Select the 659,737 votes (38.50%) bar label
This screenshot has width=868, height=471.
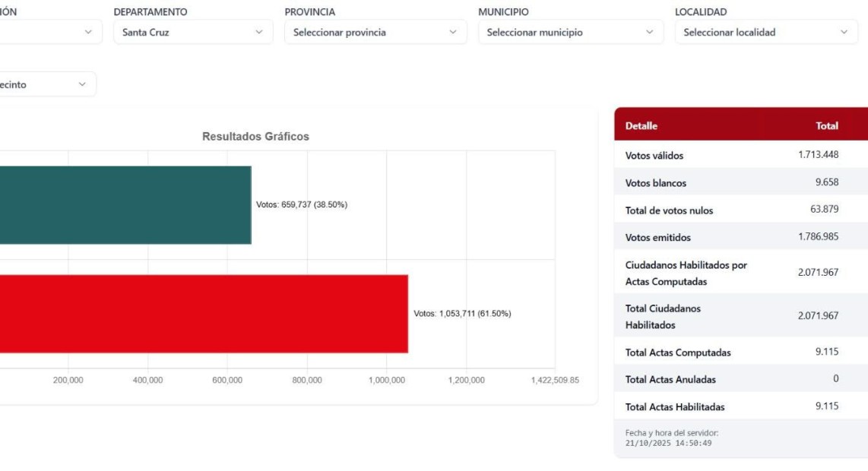(302, 205)
